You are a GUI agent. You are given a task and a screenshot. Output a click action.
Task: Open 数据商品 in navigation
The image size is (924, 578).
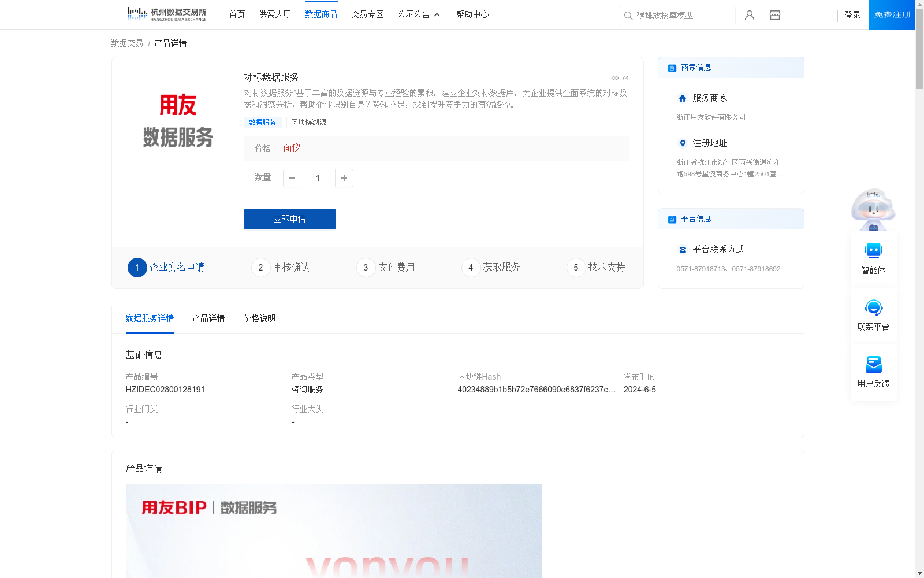(x=321, y=14)
